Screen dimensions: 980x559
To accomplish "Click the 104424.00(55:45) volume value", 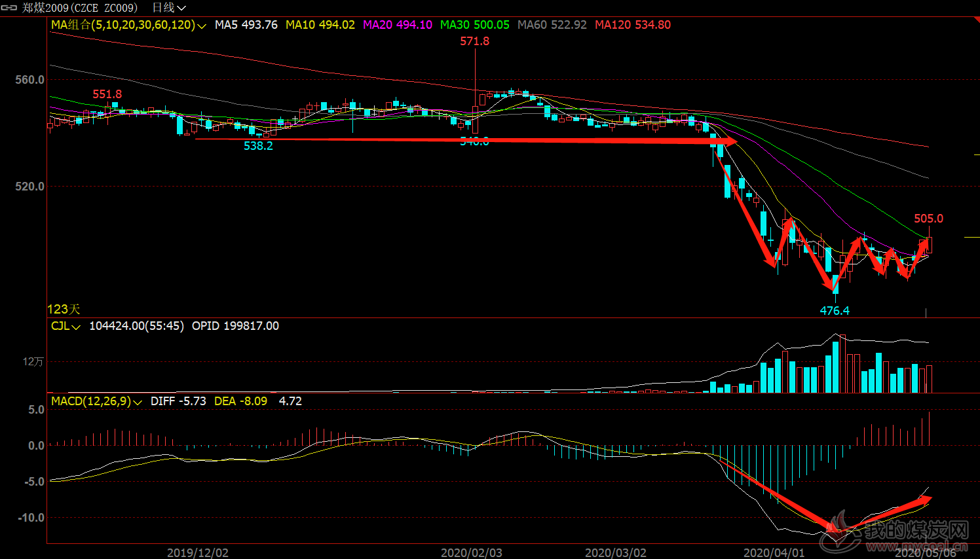I will (x=136, y=326).
